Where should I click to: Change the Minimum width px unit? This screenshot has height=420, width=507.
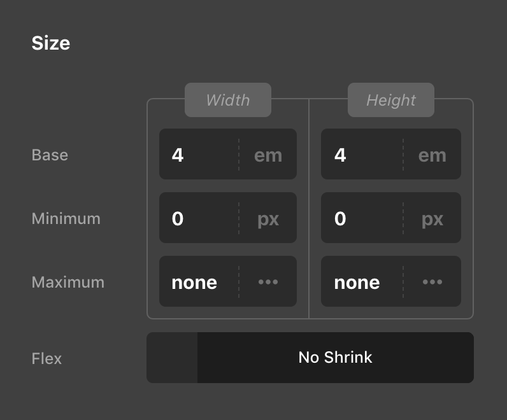[x=268, y=218]
